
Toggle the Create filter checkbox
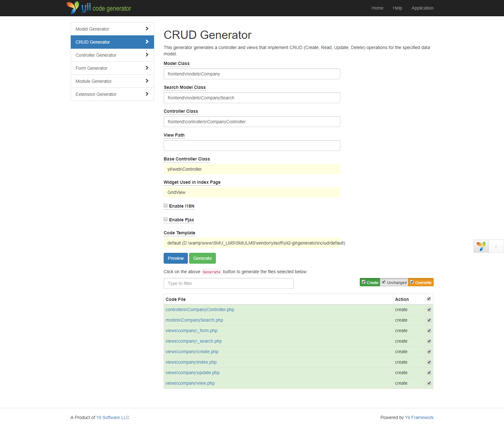[x=364, y=282]
